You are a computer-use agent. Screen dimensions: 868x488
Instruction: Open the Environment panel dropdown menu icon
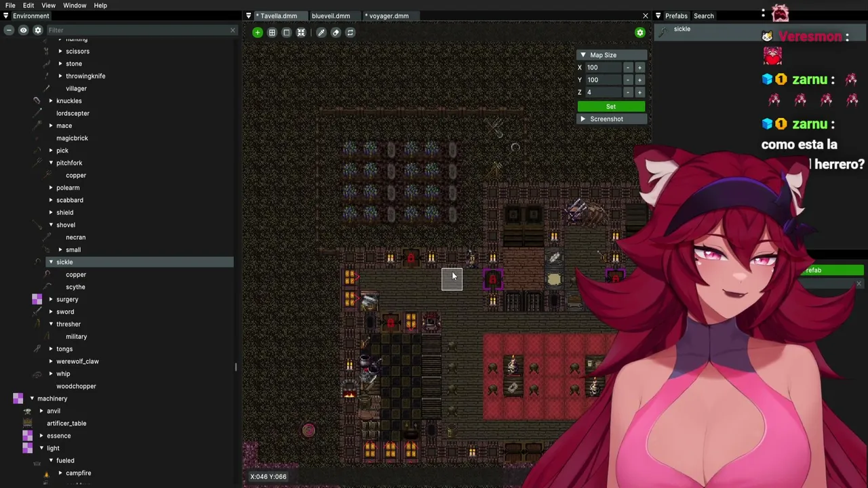click(x=5, y=16)
